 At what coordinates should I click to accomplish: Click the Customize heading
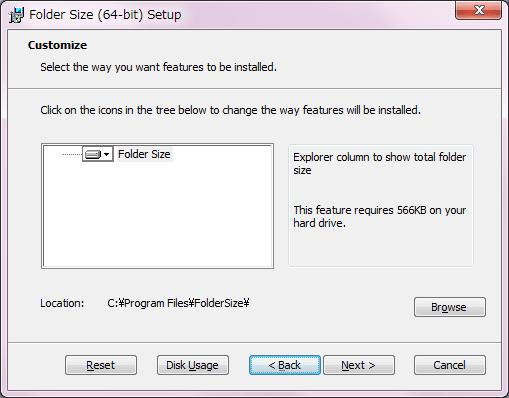click(x=57, y=45)
